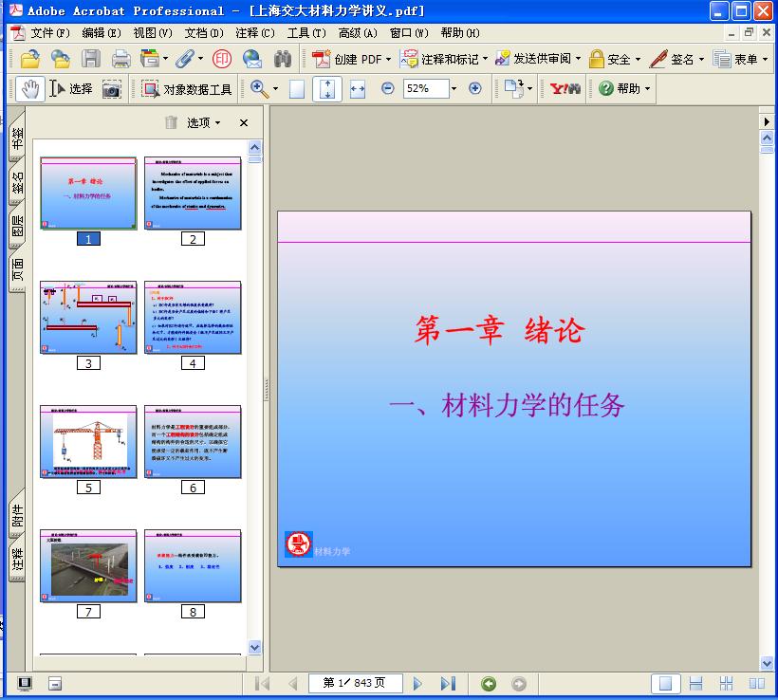Click the rotate pages icon
Viewport: 778px width, 700px height.
click(x=514, y=89)
